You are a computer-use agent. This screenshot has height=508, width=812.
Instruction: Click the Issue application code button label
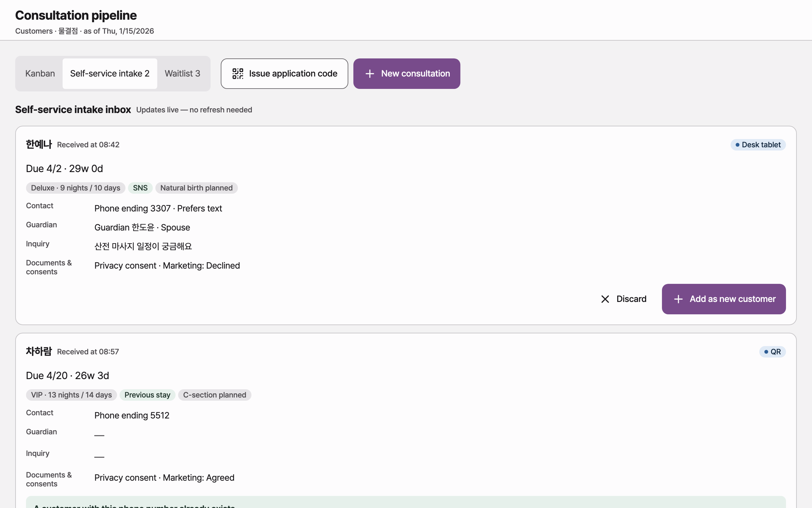point(293,74)
